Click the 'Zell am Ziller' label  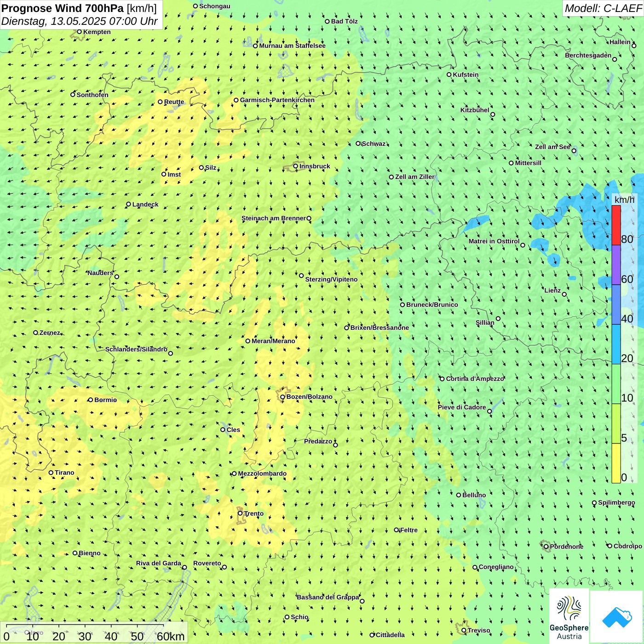[x=414, y=177]
